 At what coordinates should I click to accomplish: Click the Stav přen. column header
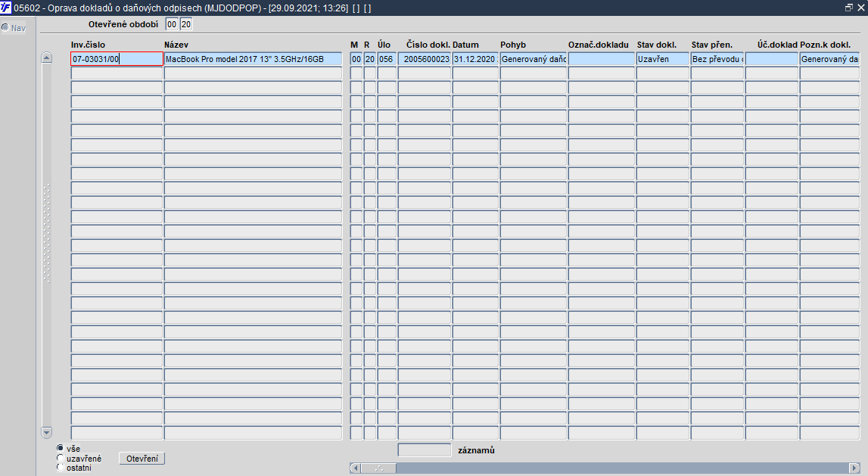pyautogui.click(x=712, y=45)
